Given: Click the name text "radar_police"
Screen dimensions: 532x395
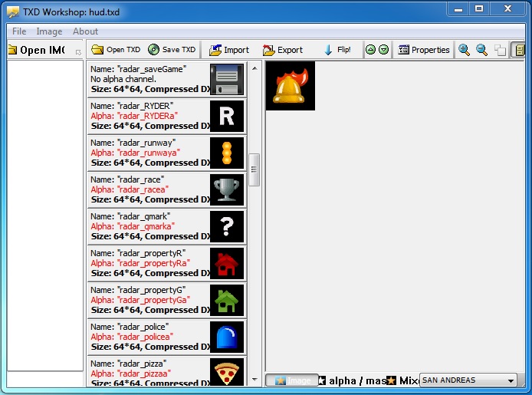Looking at the screenshot, I should coord(143,327).
